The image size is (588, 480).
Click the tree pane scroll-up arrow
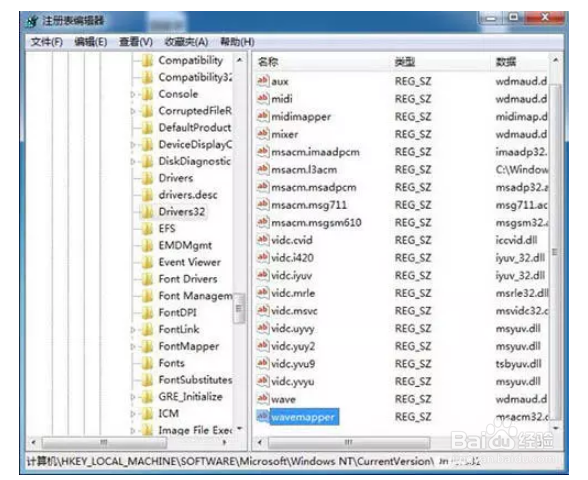click(x=240, y=60)
